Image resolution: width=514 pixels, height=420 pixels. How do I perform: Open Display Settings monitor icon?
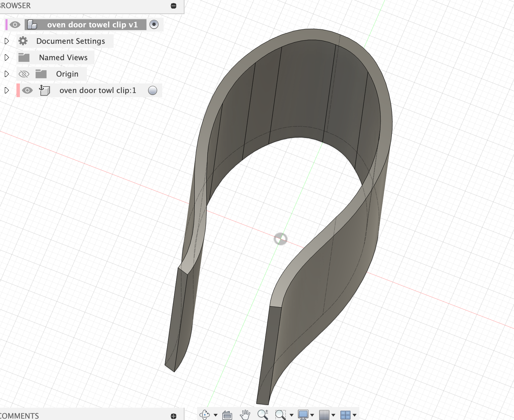(303, 415)
